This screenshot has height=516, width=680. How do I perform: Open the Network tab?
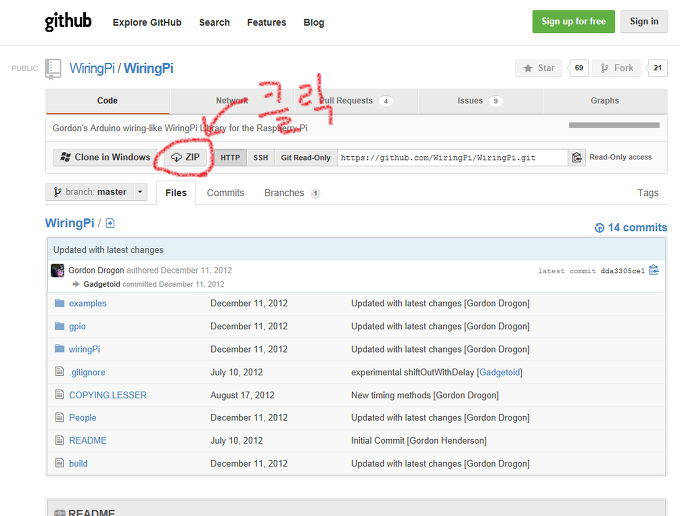click(232, 101)
